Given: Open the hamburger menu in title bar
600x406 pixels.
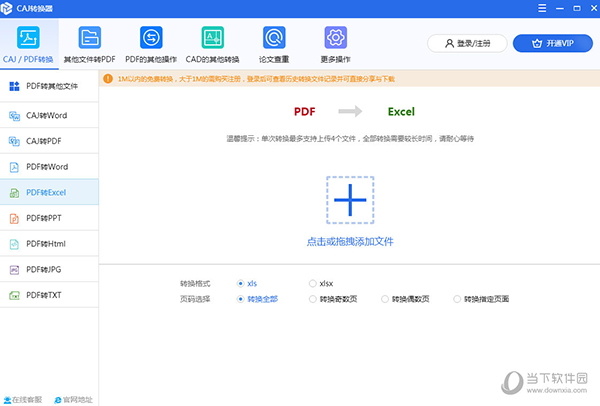Looking at the screenshot, I should pyautogui.click(x=542, y=8).
